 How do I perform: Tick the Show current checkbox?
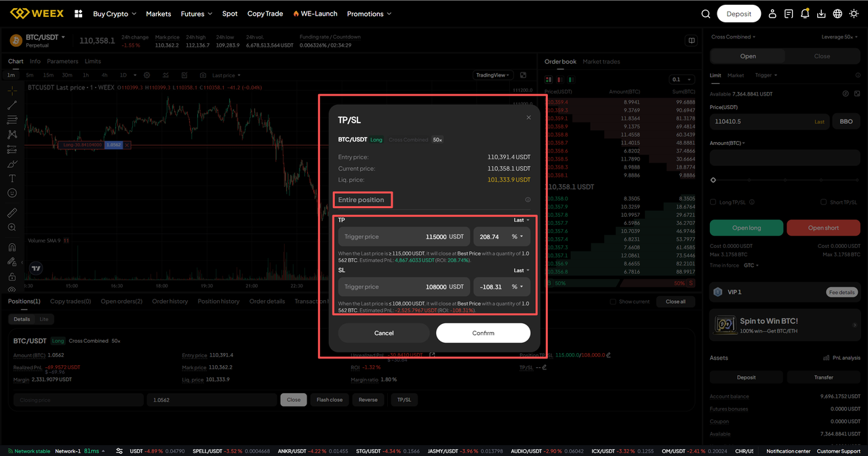click(613, 302)
